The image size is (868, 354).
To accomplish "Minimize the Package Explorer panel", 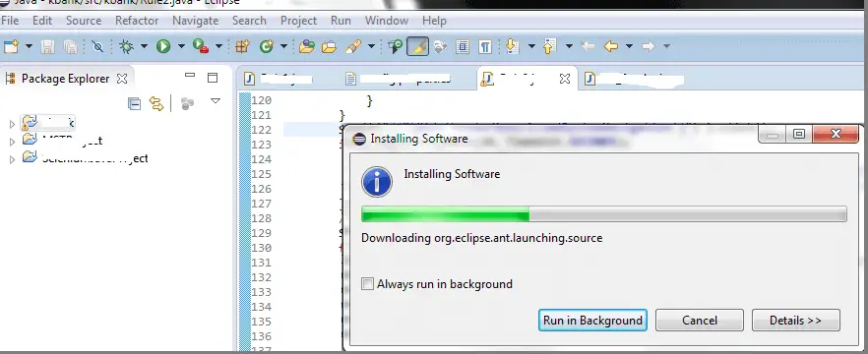I will click(x=190, y=75).
